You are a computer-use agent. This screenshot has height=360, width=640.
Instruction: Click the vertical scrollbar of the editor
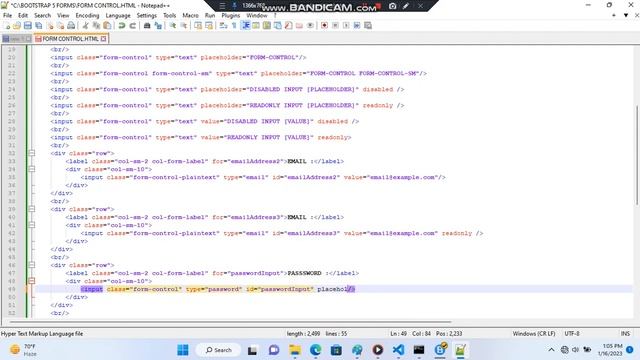coord(637,155)
